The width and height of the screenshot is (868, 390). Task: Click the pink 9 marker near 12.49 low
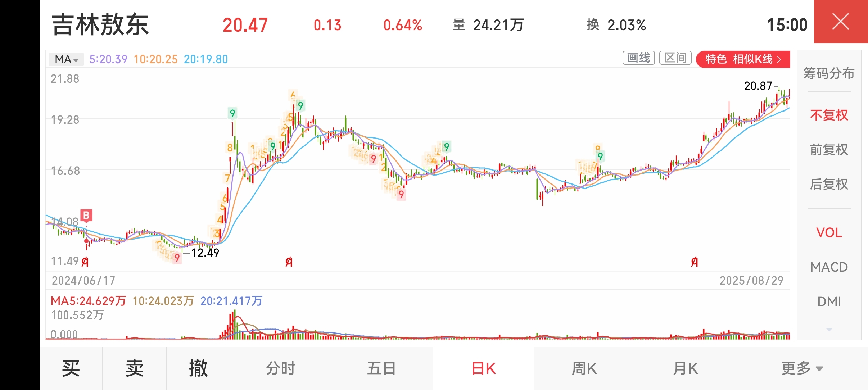(177, 258)
